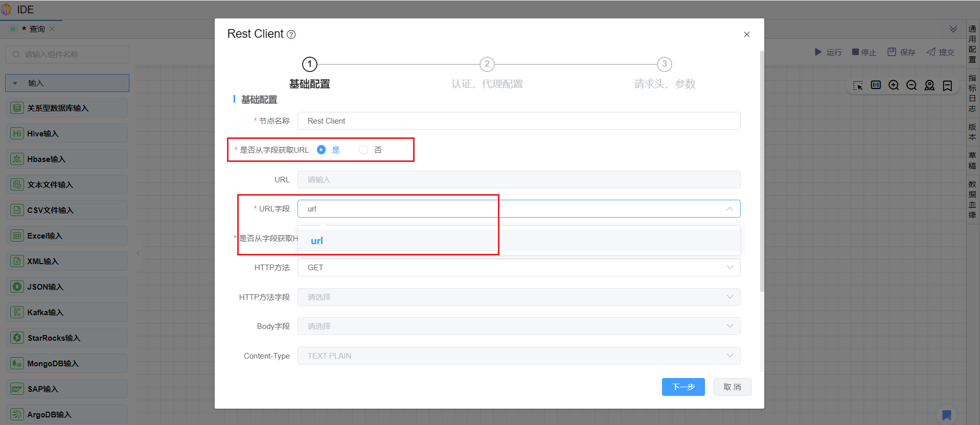Select '否' for fetching URL from field
980x425 pixels.
[x=363, y=150]
